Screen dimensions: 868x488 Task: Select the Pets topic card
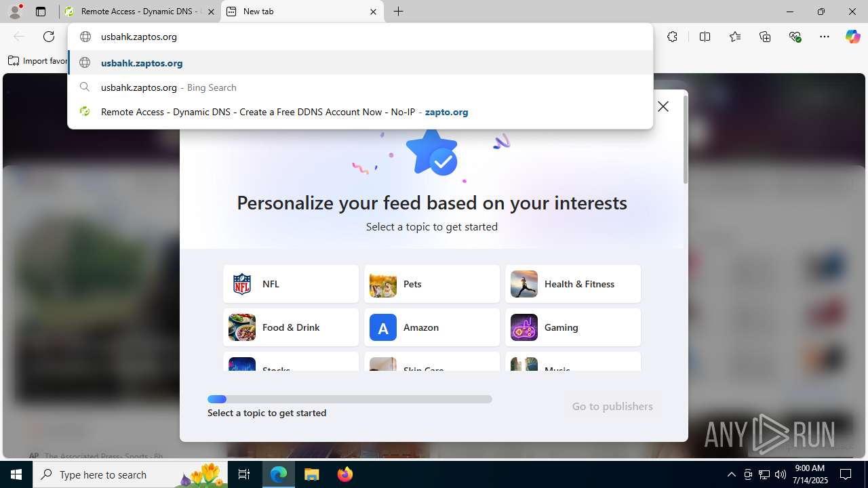432,284
